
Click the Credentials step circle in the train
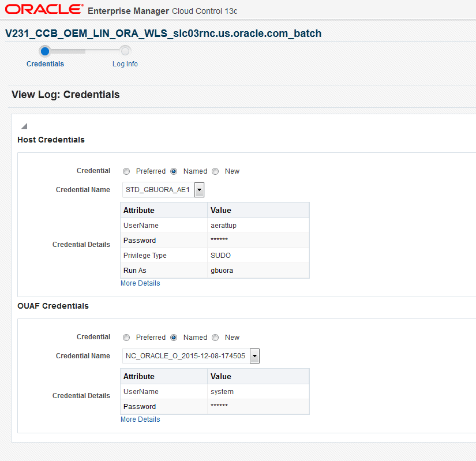(45, 51)
